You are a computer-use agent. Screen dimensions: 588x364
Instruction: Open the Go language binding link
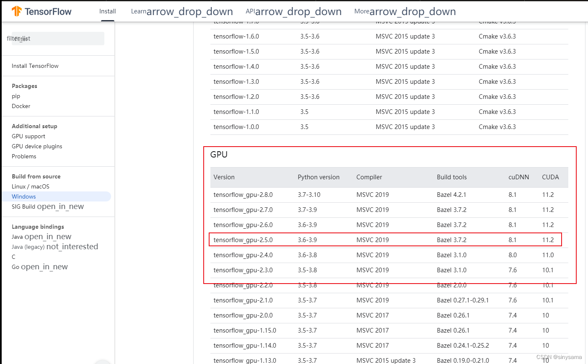[x=40, y=267]
